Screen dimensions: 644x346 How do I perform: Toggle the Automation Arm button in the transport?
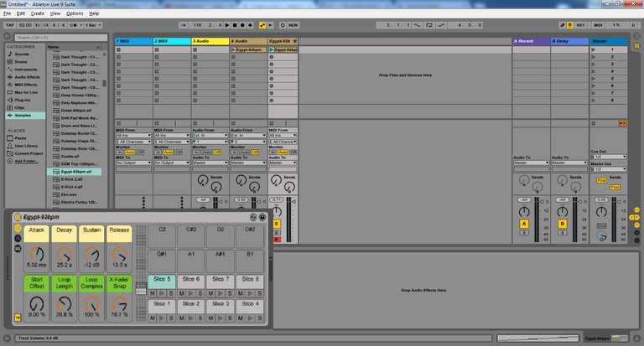[x=262, y=25]
